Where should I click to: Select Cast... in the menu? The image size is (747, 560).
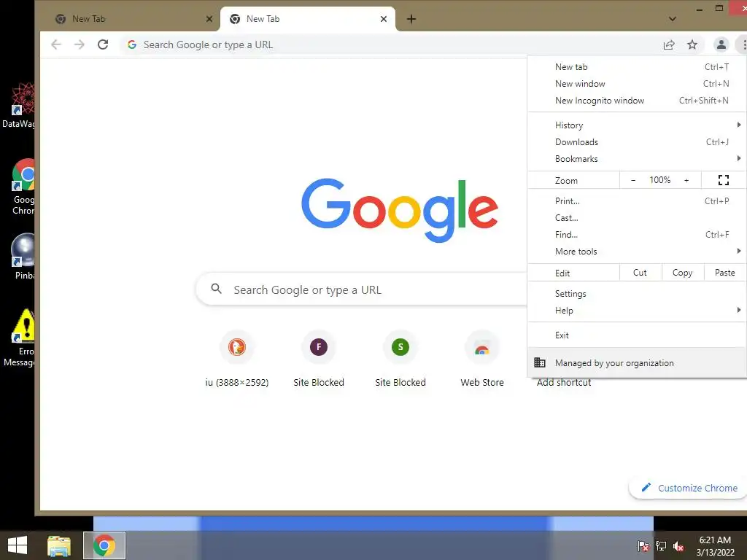pos(637,217)
